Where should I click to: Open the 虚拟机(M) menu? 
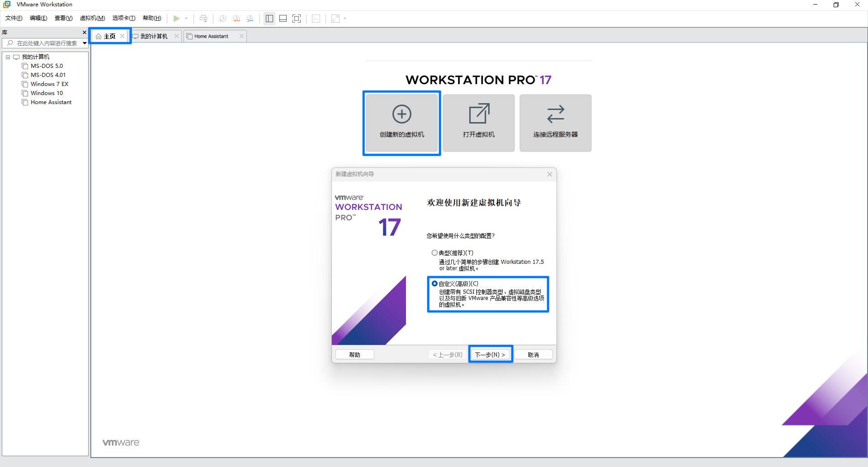pos(92,18)
